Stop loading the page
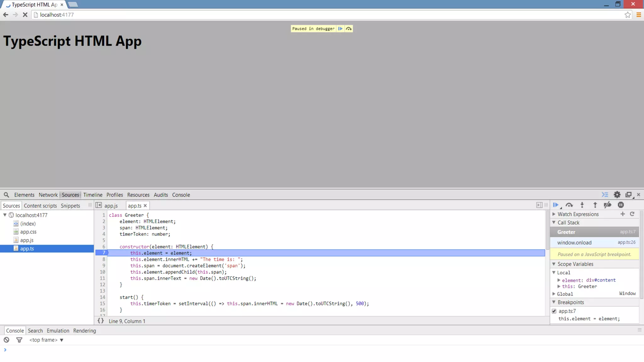The width and height of the screenshot is (644, 362). pos(25,15)
